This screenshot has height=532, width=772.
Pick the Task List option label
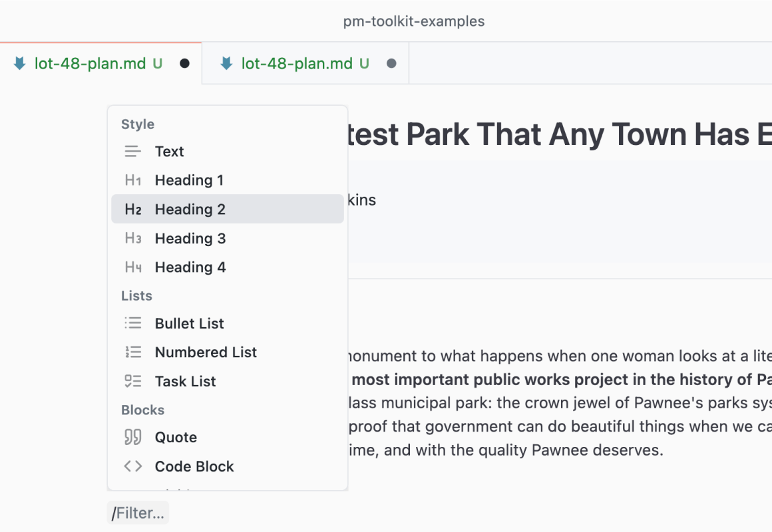185,382
